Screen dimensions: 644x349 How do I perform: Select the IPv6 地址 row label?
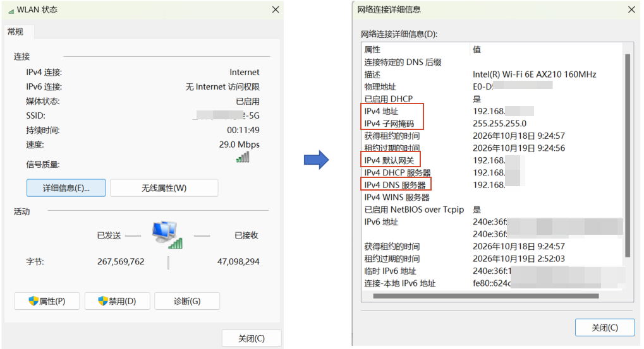coord(381,222)
